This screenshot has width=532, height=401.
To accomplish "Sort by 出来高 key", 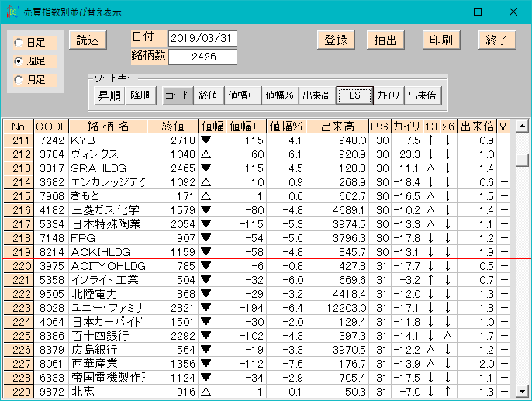I will pyautogui.click(x=317, y=95).
